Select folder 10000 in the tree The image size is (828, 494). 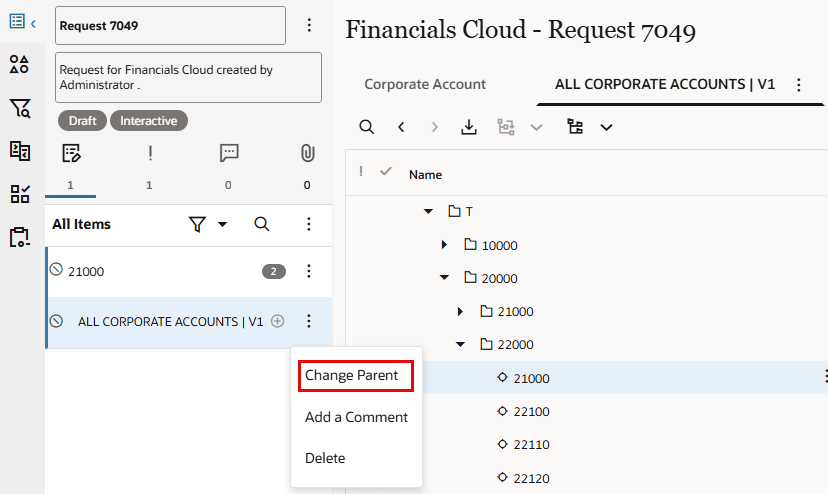pyautogui.click(x=491, y=245)
